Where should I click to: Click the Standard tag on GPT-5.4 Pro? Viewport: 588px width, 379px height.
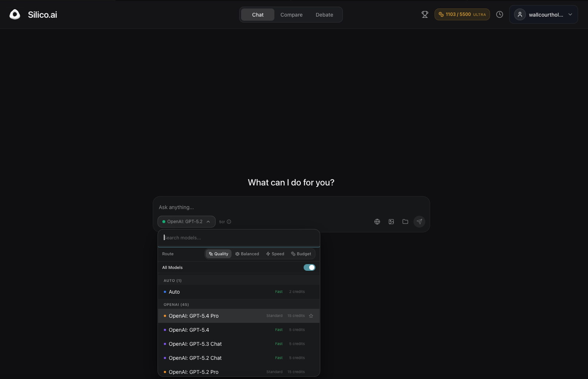tap(274, 316)
